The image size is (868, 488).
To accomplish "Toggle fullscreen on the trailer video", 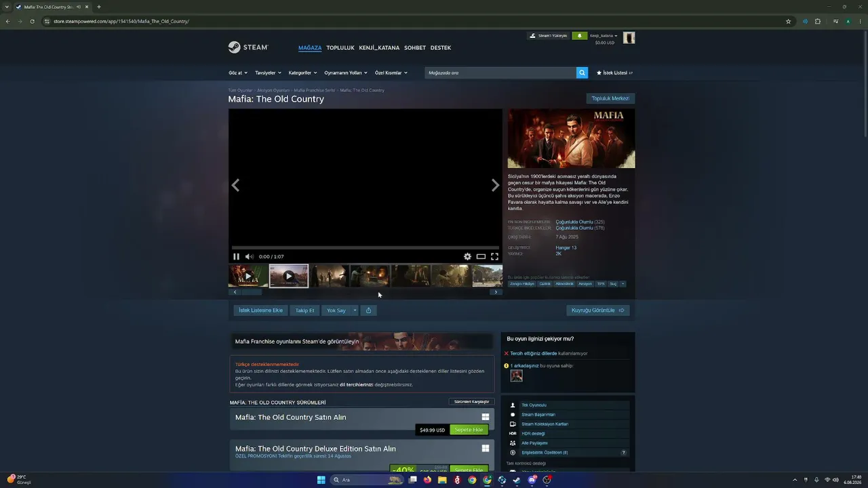I will click(494, 256).
